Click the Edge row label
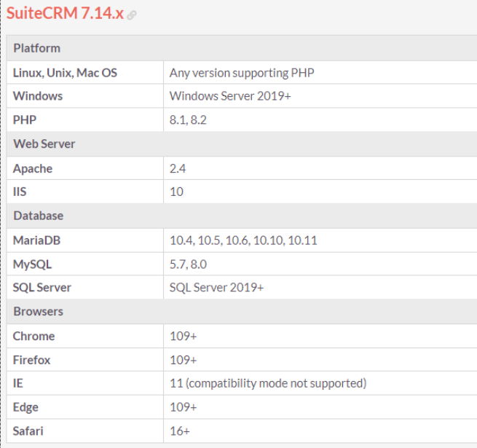This screenshot has height=448, width=477. point(25,407)
